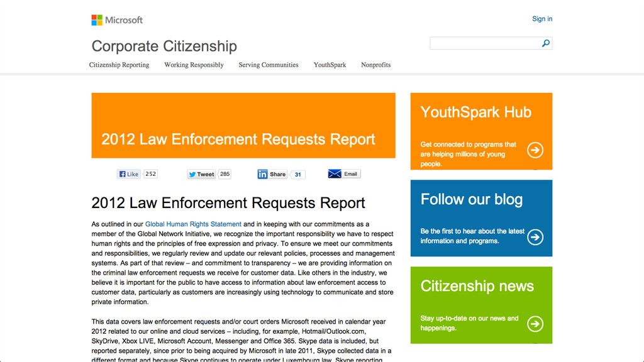Click the Sign in link
The image size is (644, 362).
click(x=542, y=19)
